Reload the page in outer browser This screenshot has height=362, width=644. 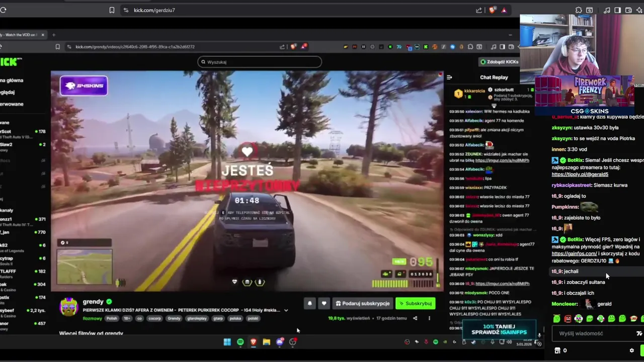tap(3, 10)
